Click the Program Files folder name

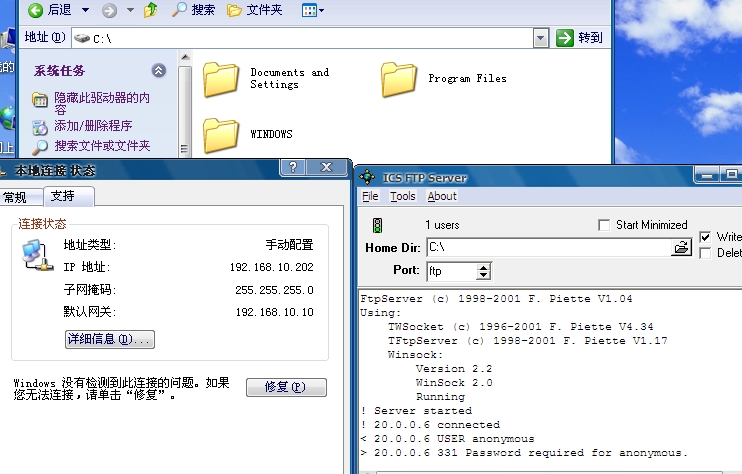[x=468, y=79]
